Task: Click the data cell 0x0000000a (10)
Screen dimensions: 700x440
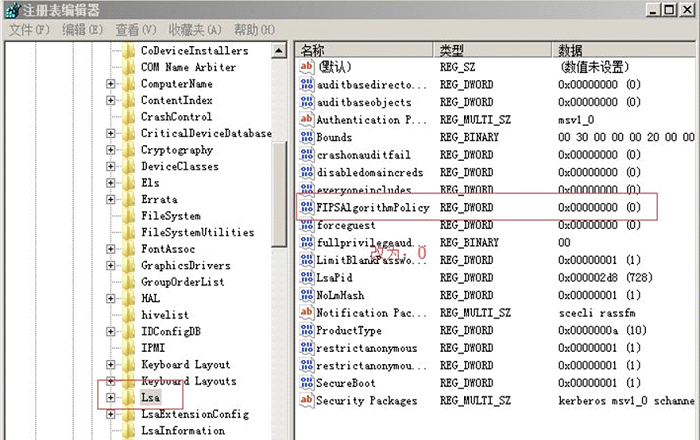Action: coord(602,330)
